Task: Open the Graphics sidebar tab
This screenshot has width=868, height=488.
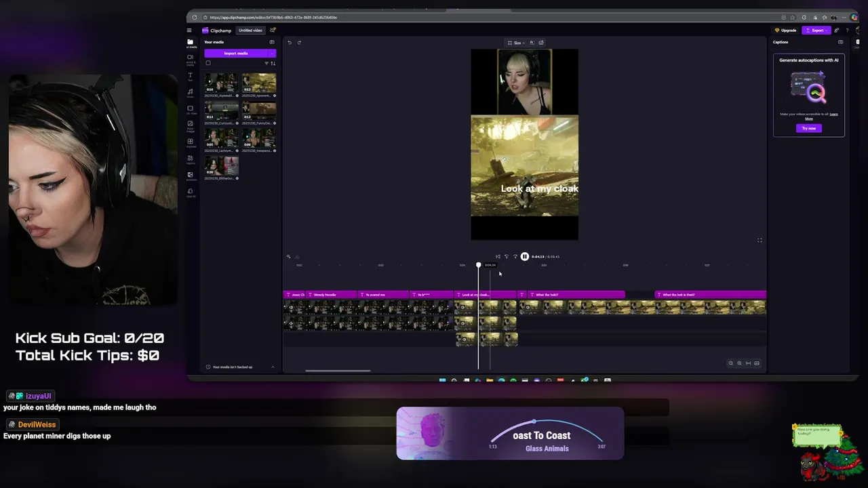Action: [191, 159]
